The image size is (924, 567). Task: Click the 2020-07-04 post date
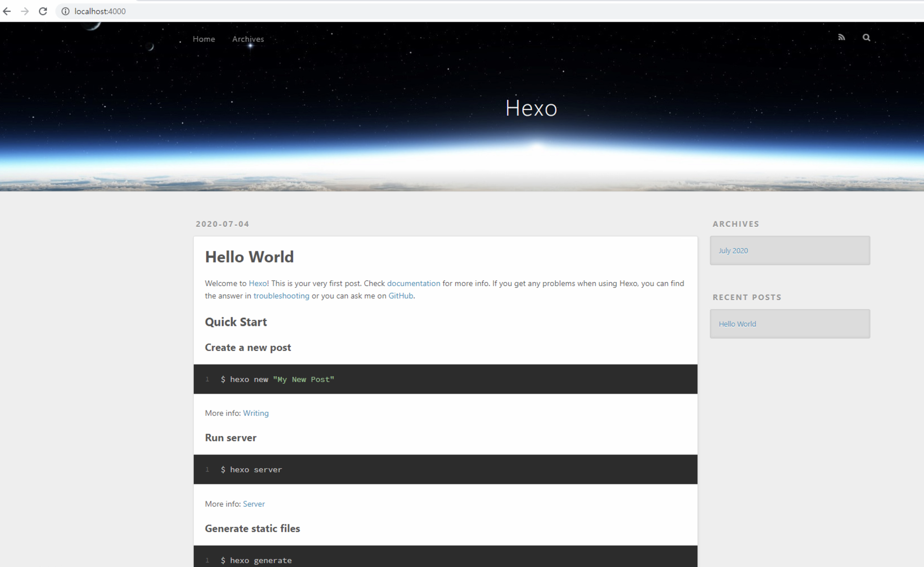point(222,224)
